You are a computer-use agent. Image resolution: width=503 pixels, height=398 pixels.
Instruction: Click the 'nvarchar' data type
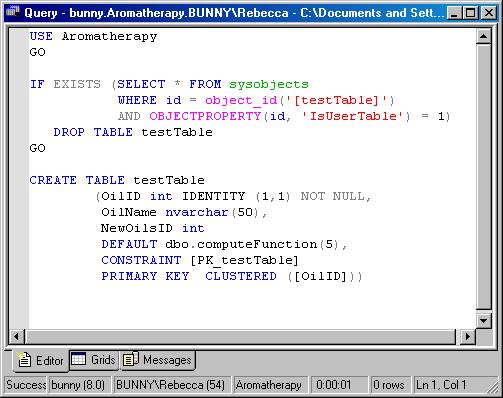click(x=197, y=212)
